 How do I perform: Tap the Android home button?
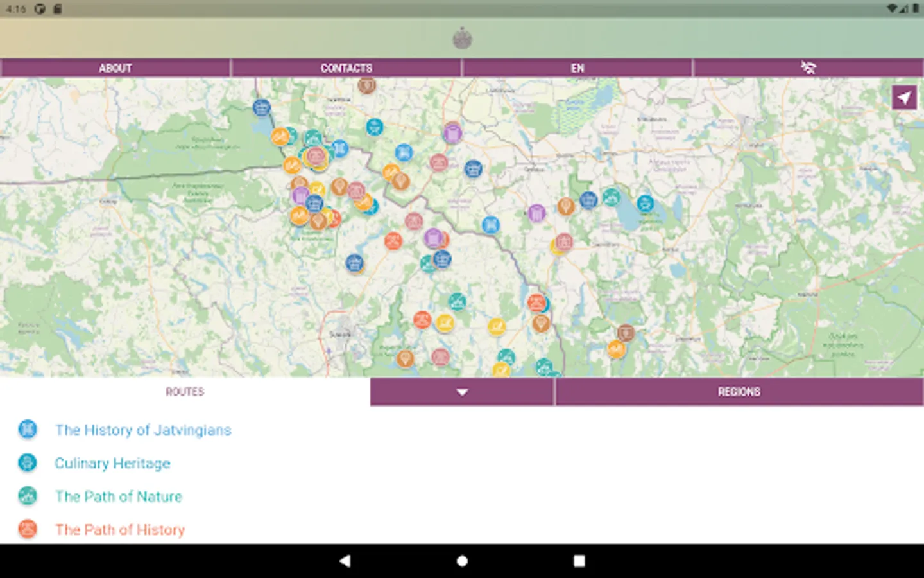pos(462,561)
